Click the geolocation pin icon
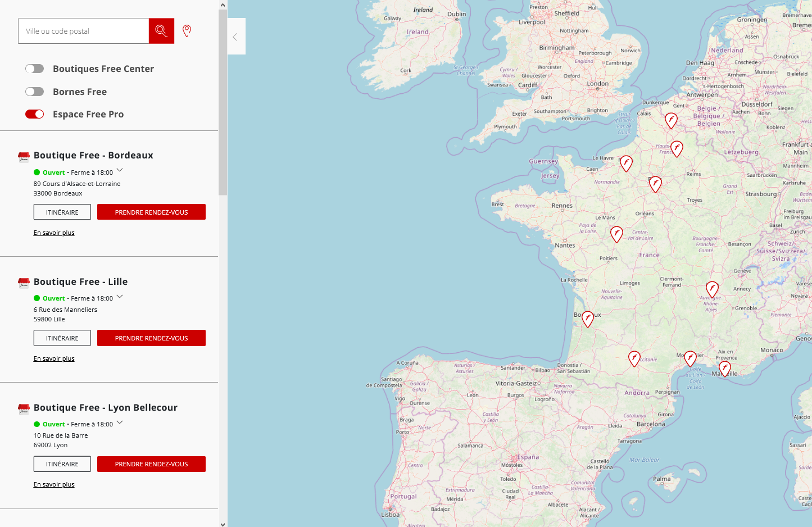812x527 pixels. click(187, 31)
